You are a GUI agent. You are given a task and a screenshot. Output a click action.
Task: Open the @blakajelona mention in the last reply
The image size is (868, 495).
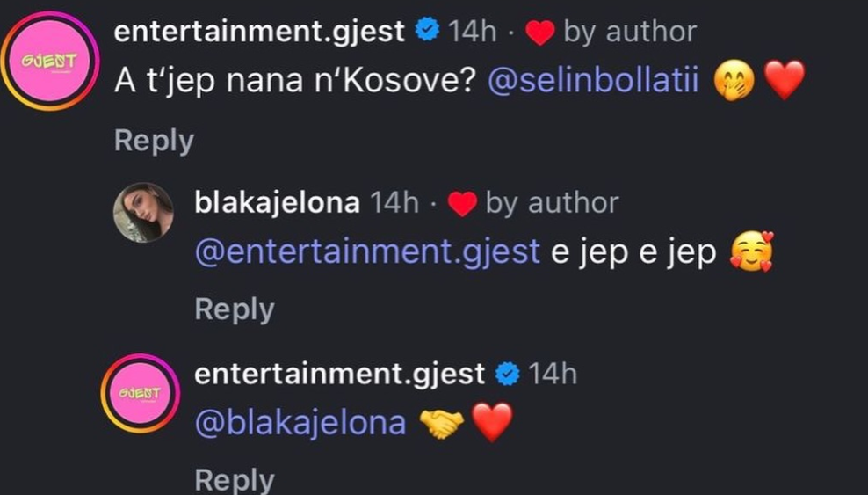[x=300, y=423]
